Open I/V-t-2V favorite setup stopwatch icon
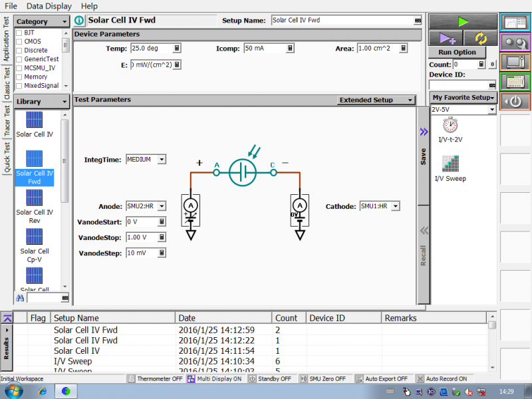The width and height of the screenshot is (532, 399). click(450, 130)
